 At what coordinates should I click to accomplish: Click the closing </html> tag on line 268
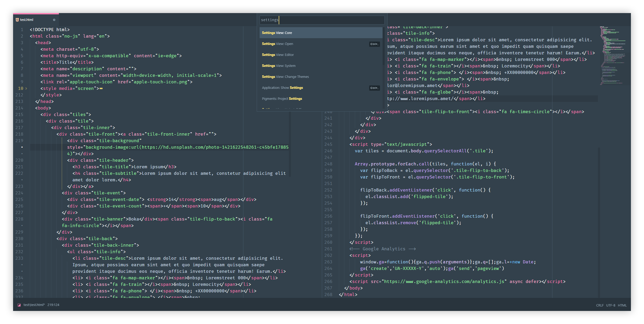pos(348,294)
